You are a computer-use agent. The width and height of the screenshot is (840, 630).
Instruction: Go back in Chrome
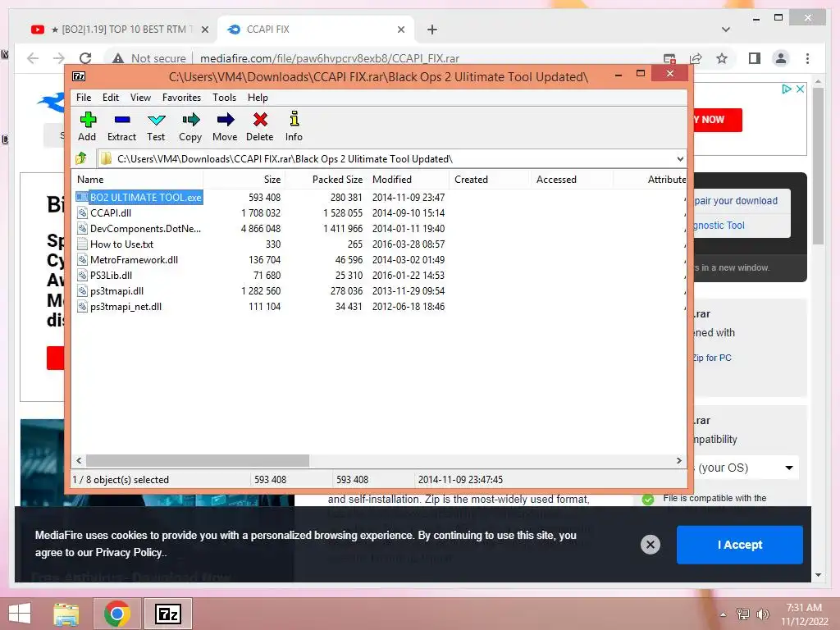tap(32, 58)
